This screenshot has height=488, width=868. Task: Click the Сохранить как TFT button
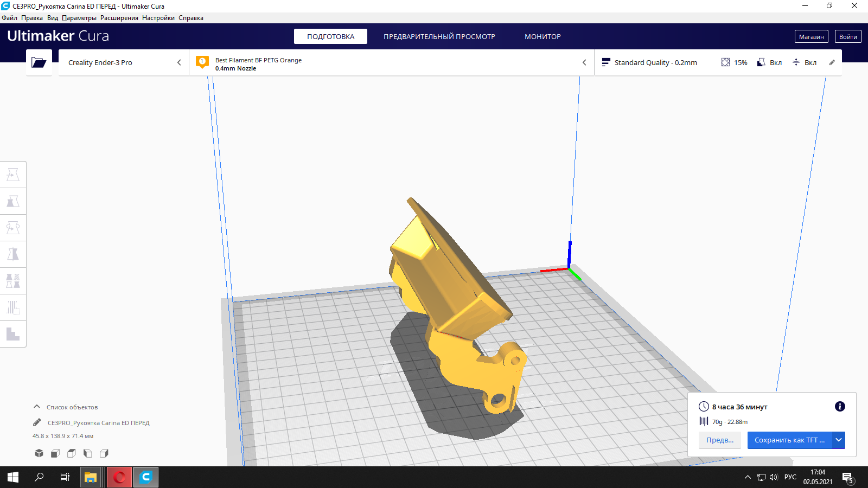[x=790, y=440]
